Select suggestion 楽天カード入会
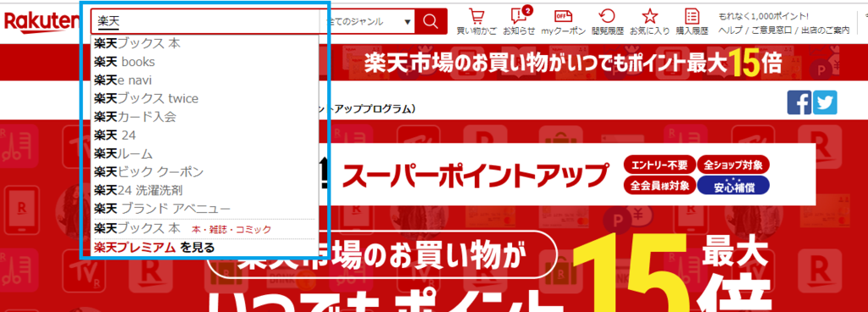Viewport: 868px width, 312px height. pyautogui.click(x=205, y=117)
